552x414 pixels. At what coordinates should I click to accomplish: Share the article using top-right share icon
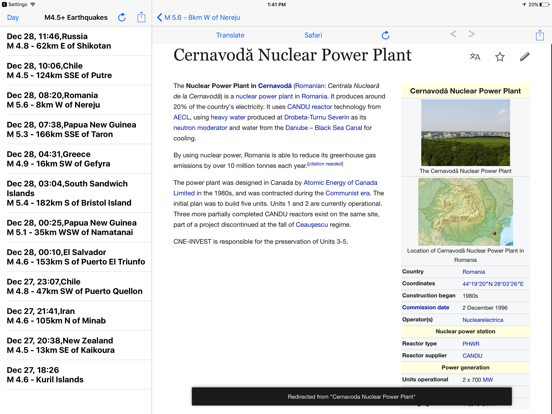540,35
